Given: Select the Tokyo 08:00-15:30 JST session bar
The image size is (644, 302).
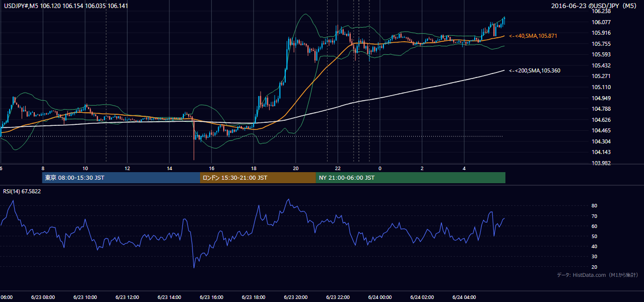Looking at the screenshot, I should pyautogui.click(x=121, y=178).
